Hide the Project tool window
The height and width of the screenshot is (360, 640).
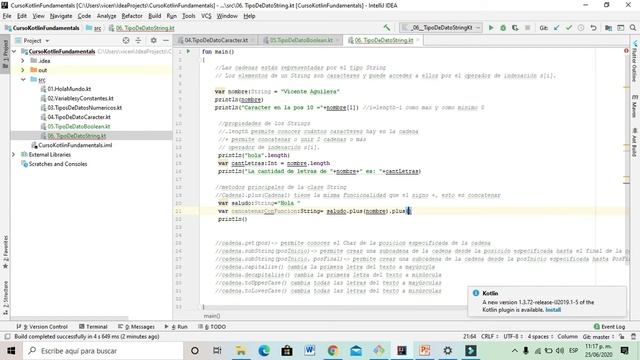166,40
